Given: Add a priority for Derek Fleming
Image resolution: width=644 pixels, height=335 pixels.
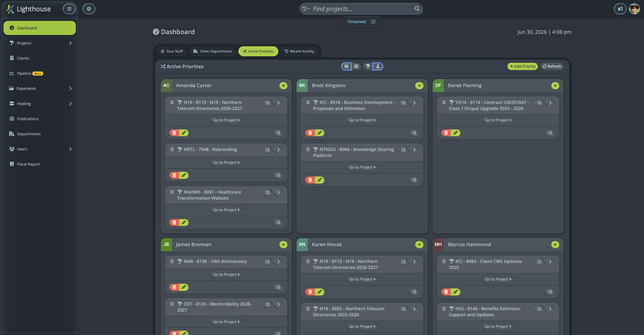Looking at the screenshot, I should 555,86.
